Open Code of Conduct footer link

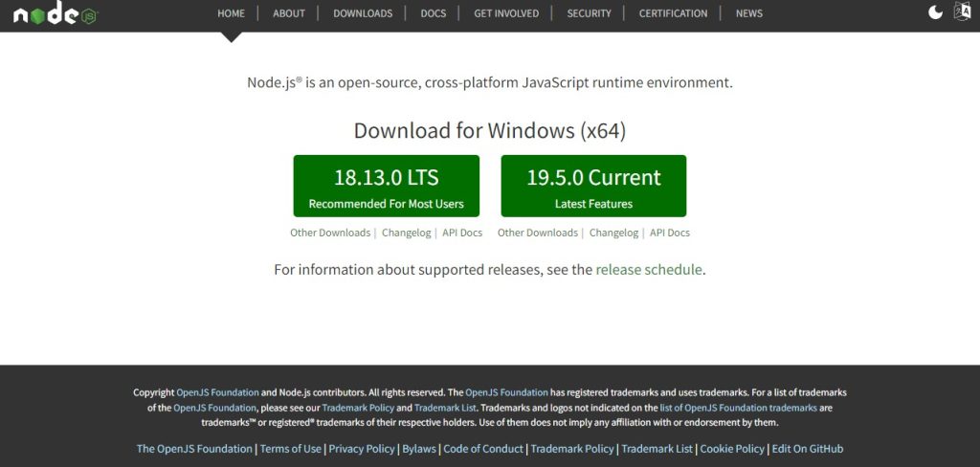coord(483,449)
